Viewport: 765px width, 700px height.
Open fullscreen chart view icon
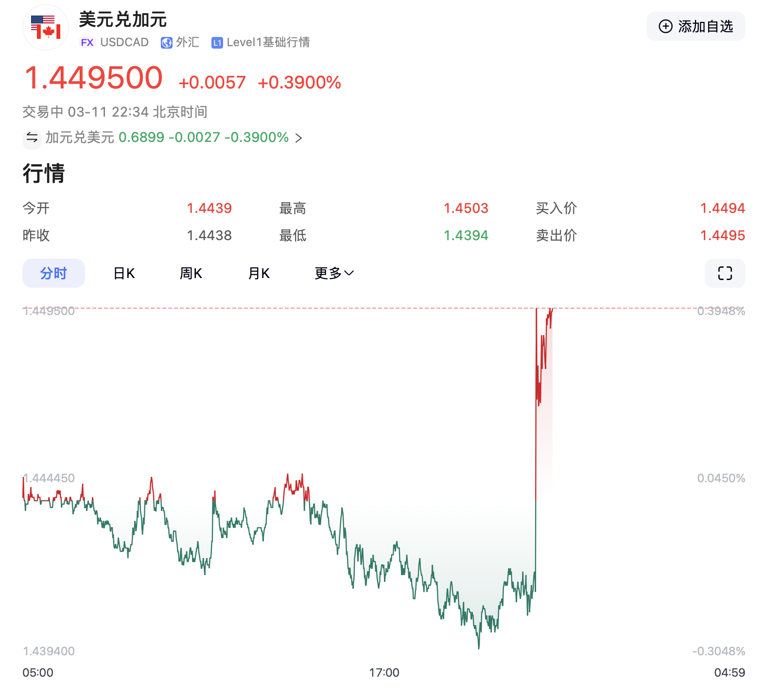[725, 273]
